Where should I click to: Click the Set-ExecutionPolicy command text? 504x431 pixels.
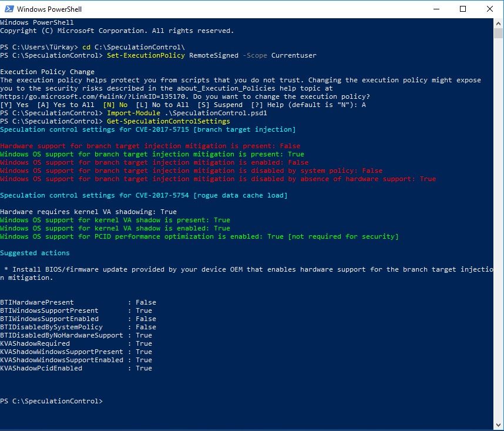coord(146,55)
